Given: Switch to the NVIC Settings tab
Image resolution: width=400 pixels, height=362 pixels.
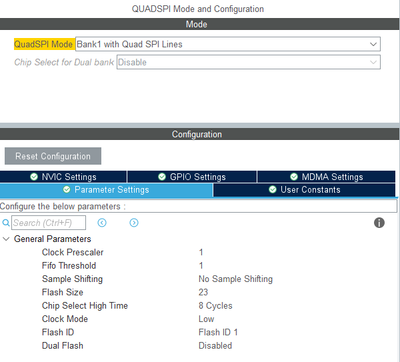Looking at the screenshot, I should coord(63,177).
